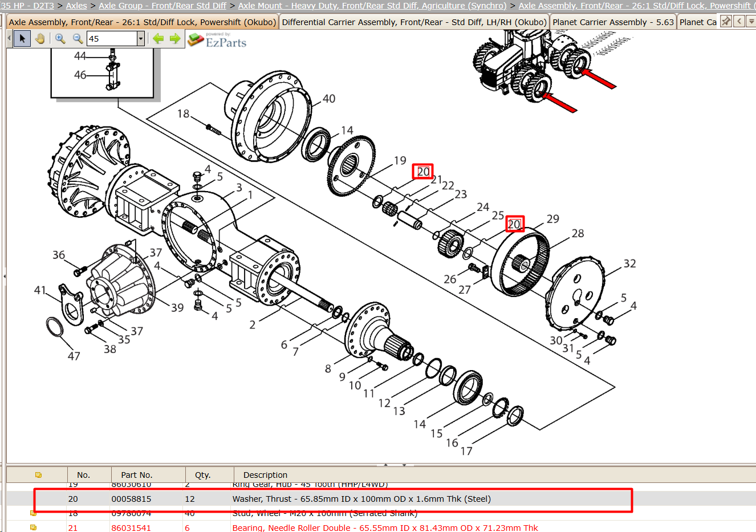Select the 'Washer, Thrust' description row
The height and width of the screenshot is (532, 756).
point(361,499)
